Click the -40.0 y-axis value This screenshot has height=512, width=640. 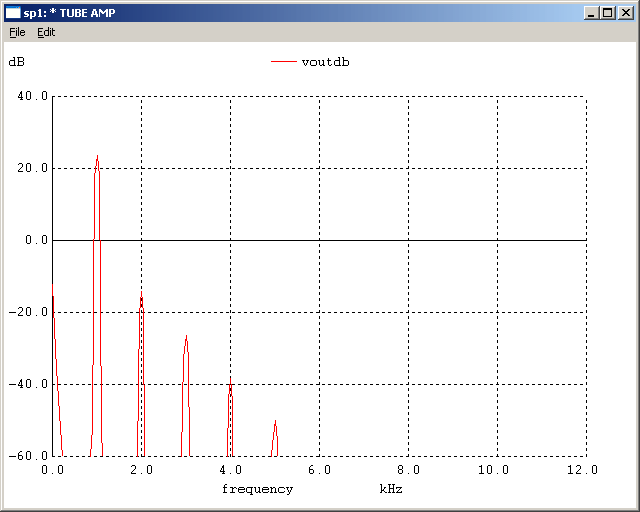pyautogui.click(x=28, y=384)
